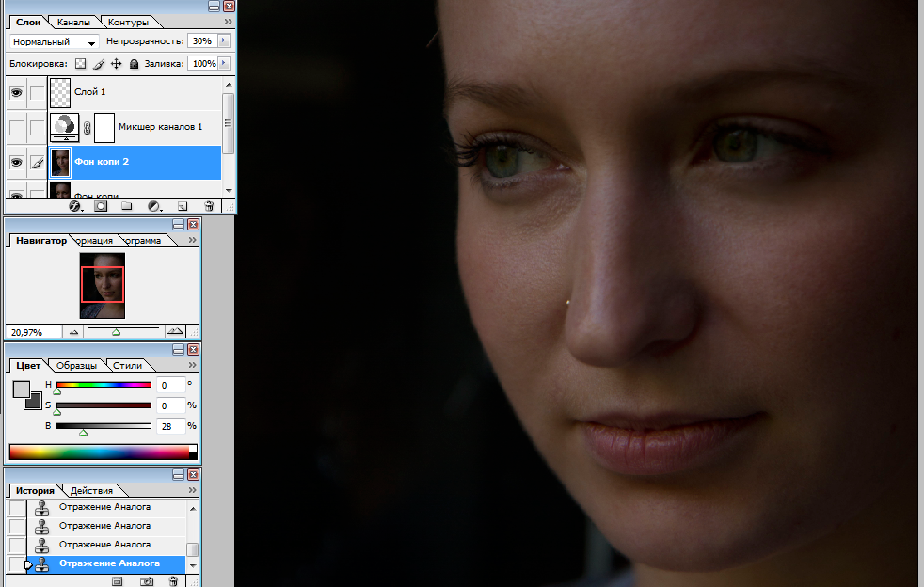924x587 pixels.
Task: Add a layer mask to the layer
Action: tap(101, 206)
